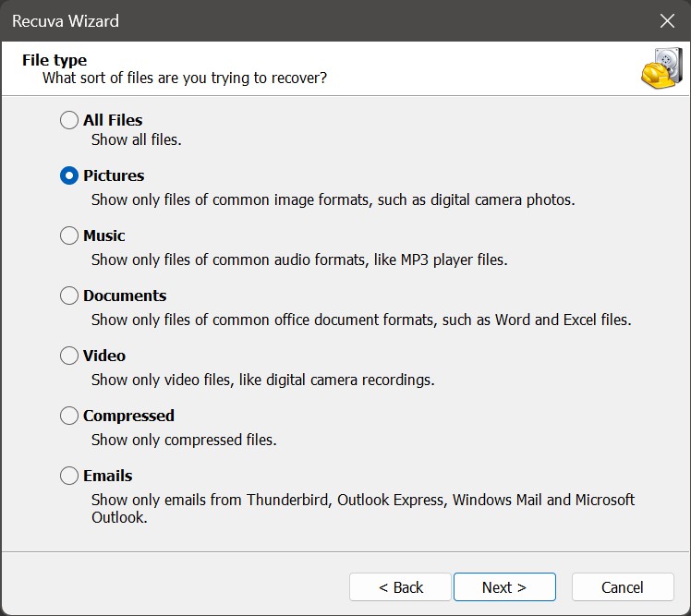Click the Word and Excel files description
The width and height of the screenshot is (691, 616).
pos(361,320)
